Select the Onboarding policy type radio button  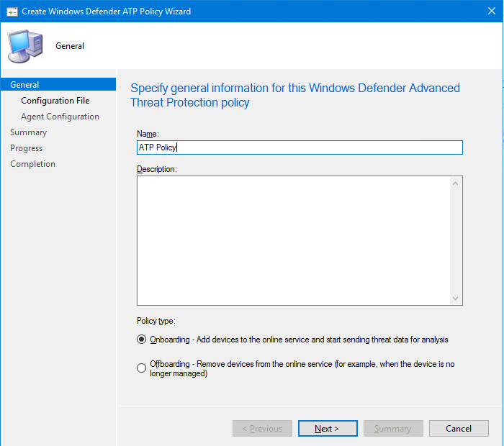click(142, 340)
